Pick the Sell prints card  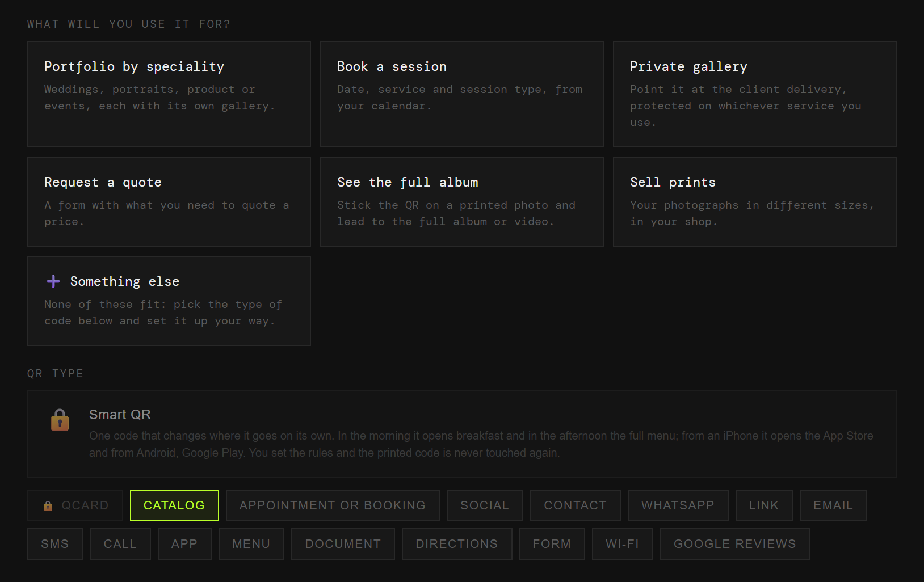[755, 201]
